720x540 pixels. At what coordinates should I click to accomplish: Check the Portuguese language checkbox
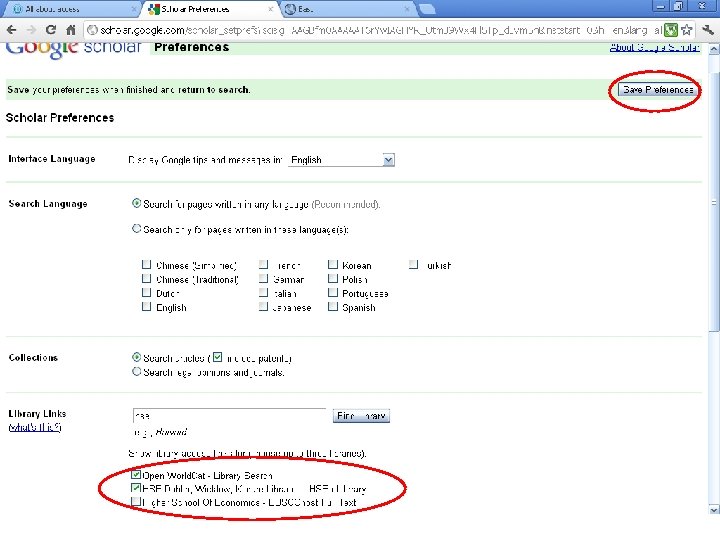333,292
